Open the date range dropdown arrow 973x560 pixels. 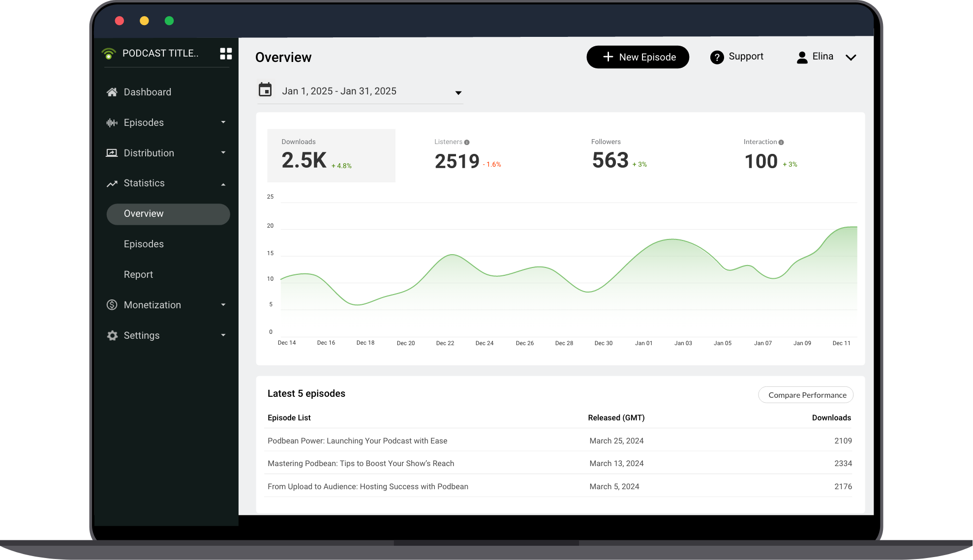pos(458,92)
